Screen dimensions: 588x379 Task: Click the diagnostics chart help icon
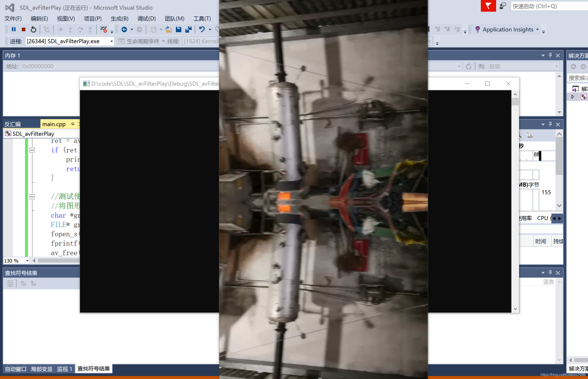[529, 135]
